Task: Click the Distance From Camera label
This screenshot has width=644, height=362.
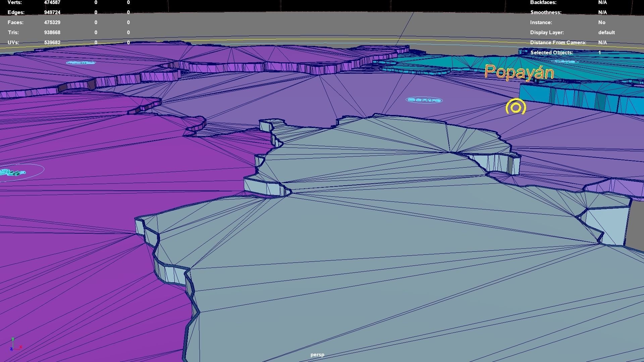Action: (558, 43)
